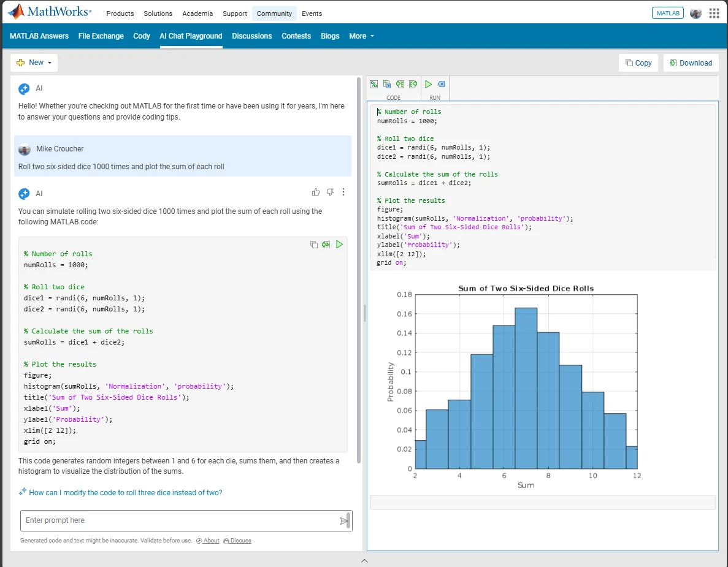Click the suggested three dice prompt link
This screenshot has height=567, width=728.
pos(125,493)
